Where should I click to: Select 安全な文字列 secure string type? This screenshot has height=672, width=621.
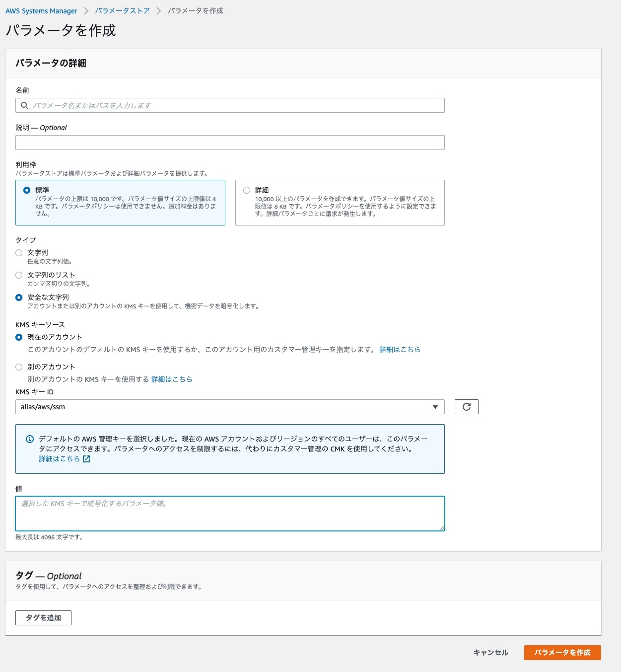tap(19, 298)
